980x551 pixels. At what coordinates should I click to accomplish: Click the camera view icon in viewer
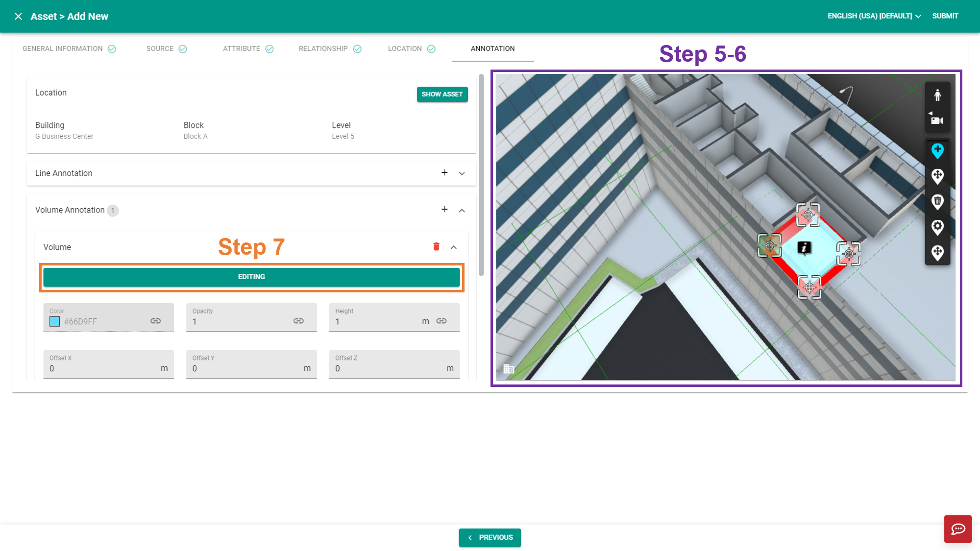[937, 119]
